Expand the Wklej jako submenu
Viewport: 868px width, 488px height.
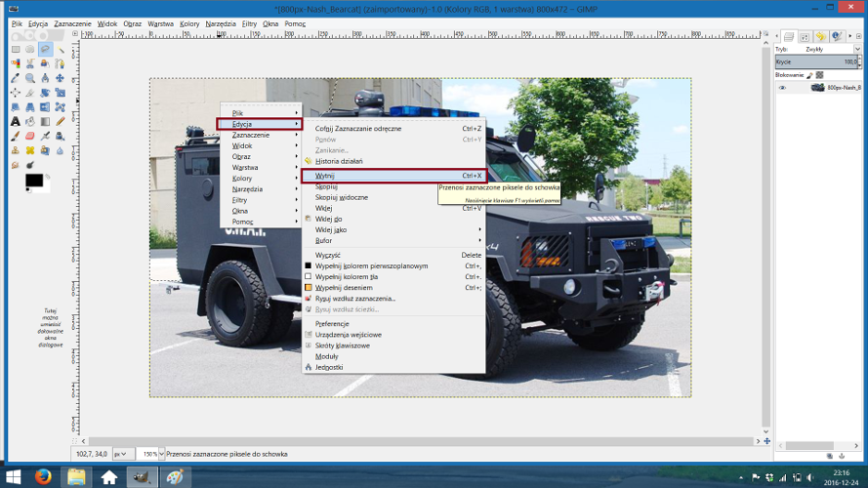click(393, 229)
